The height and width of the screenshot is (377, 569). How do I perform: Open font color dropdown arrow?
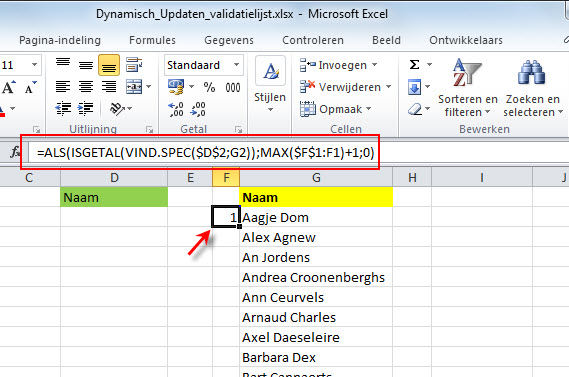[x=13, y=108]
